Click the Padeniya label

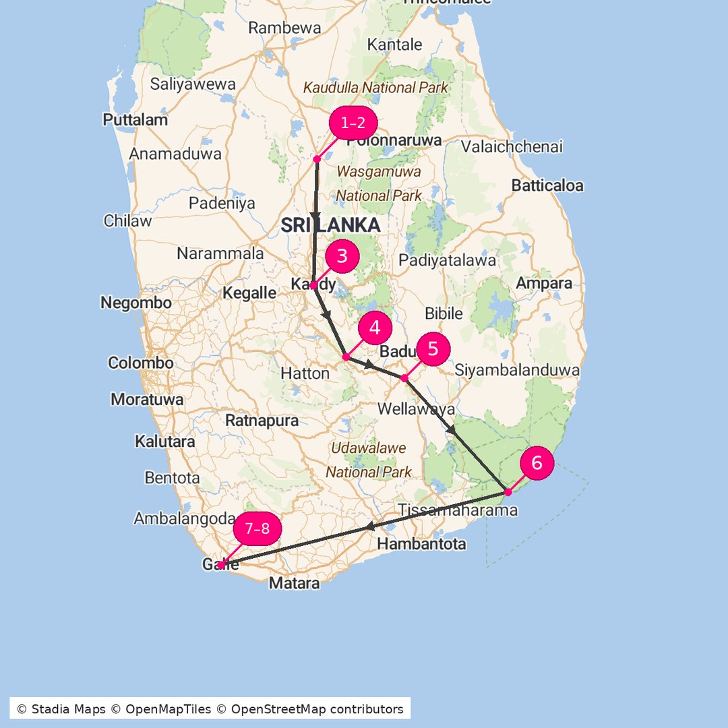tap(222, 204)
